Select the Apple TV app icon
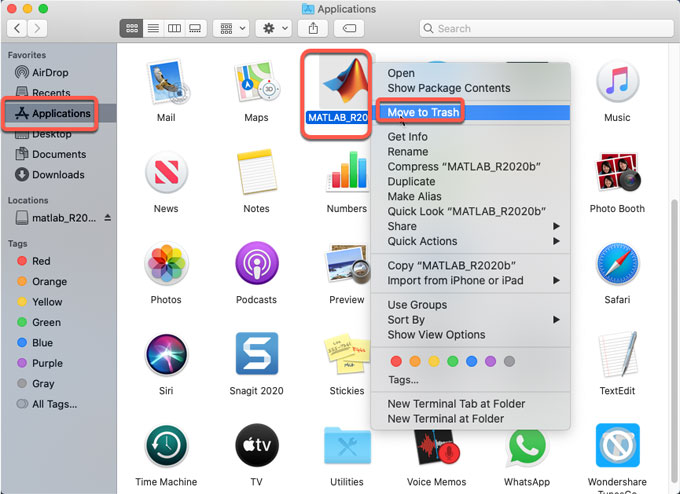 [x=256, y=445]
